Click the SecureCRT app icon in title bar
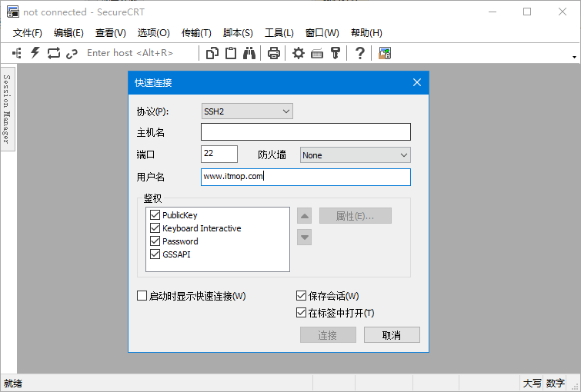Screen dimensions: 581x392 pos(13,12)
